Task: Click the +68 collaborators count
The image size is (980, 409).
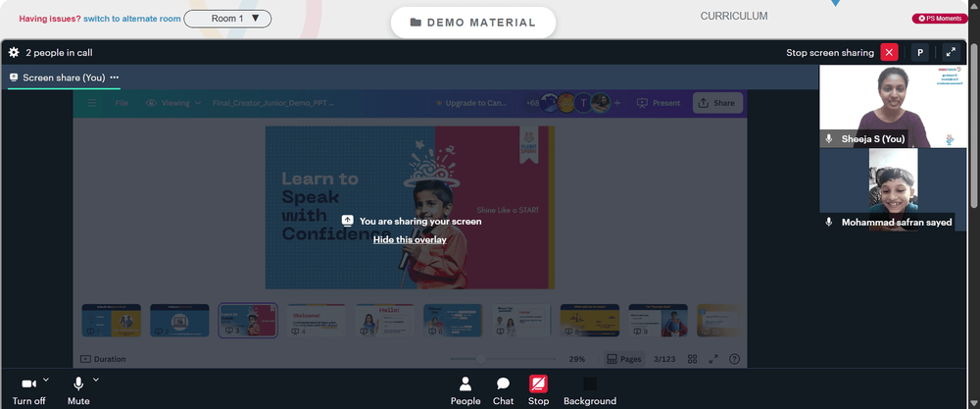Action: tap(532, 103)
